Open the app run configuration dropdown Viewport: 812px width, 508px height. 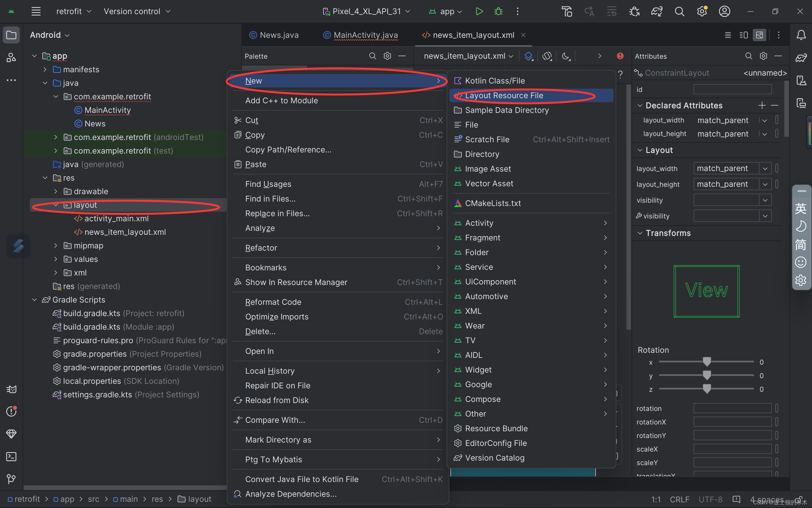tap(445, 11)
